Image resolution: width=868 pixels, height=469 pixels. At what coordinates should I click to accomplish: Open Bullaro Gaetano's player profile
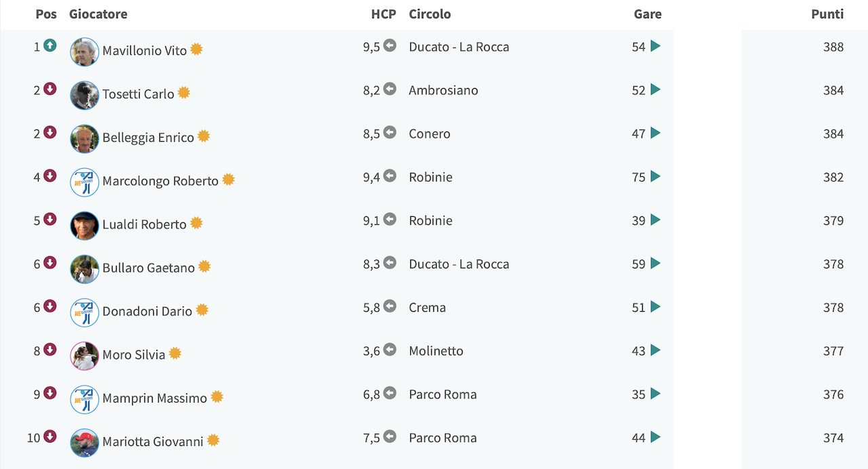tap(149, 268)
